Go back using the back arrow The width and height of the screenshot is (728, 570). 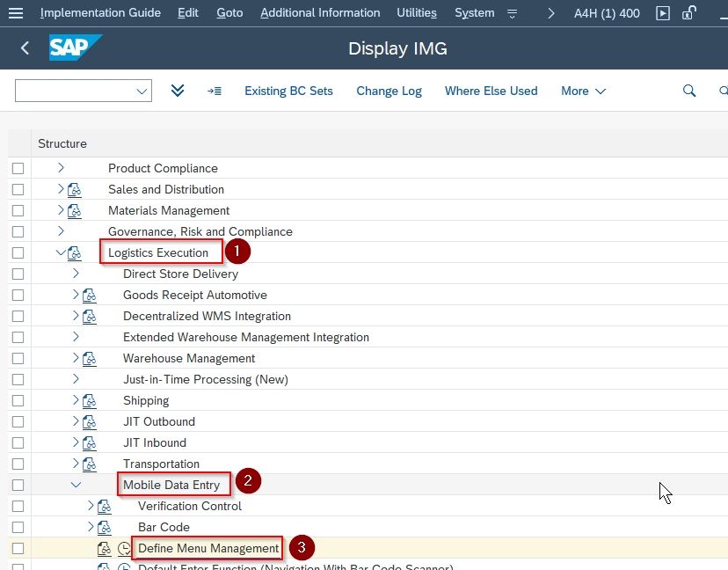click(25, 47)
